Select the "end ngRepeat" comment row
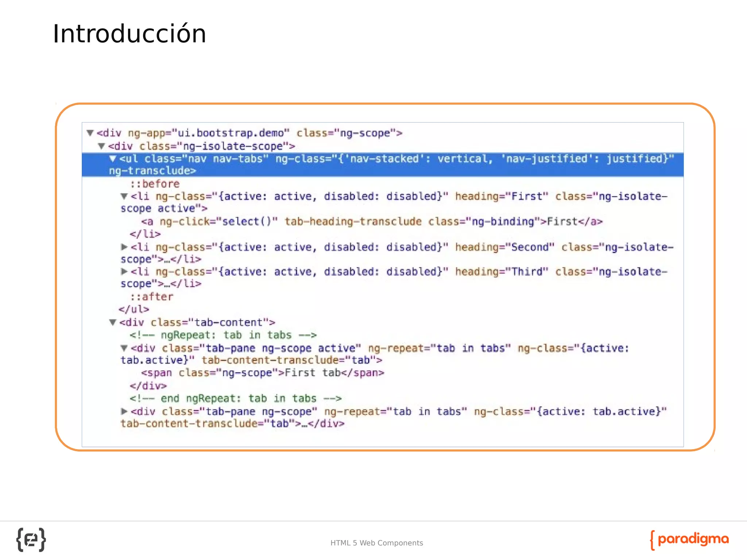Image resolution: width=747 pixels, height=560 pixels. click(x=236, y=398)
